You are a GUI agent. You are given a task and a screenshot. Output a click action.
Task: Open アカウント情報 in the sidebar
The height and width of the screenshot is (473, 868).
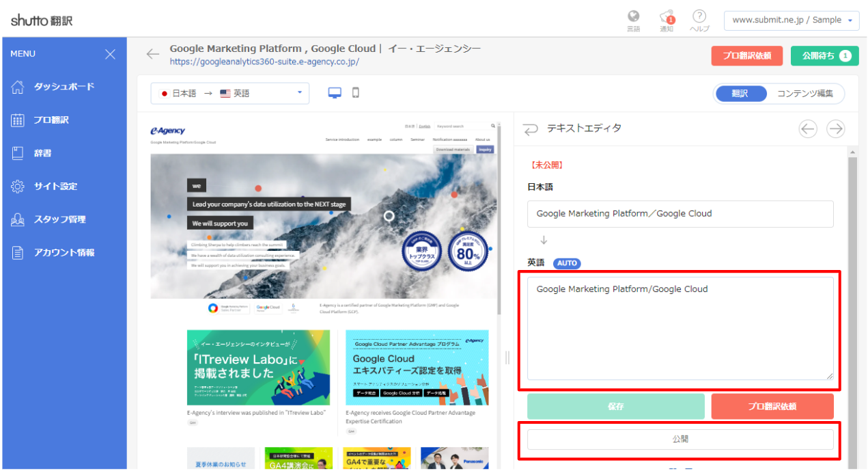(53, 252)
